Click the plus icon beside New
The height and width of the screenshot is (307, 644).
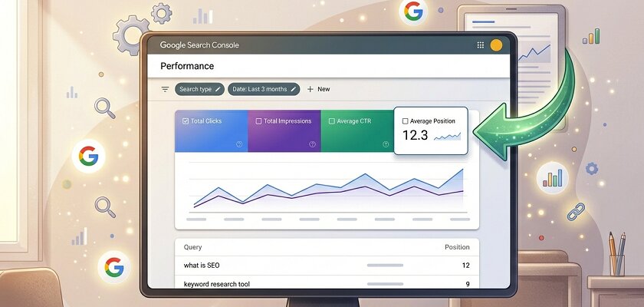pyautogui.click(x=310, y=89)
